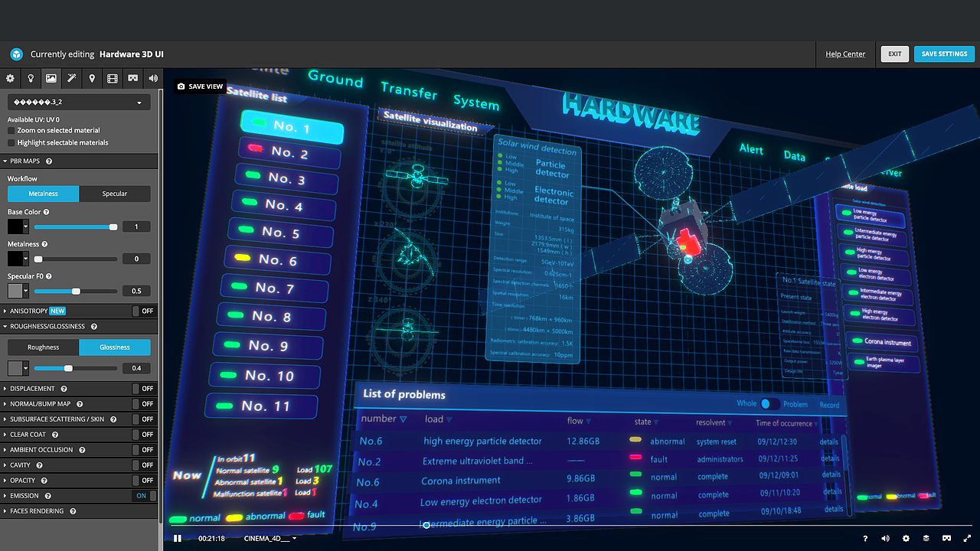This screenshot has width=980, height=551.
Task: Toggle Opacity on
Action: pos(144,481)
